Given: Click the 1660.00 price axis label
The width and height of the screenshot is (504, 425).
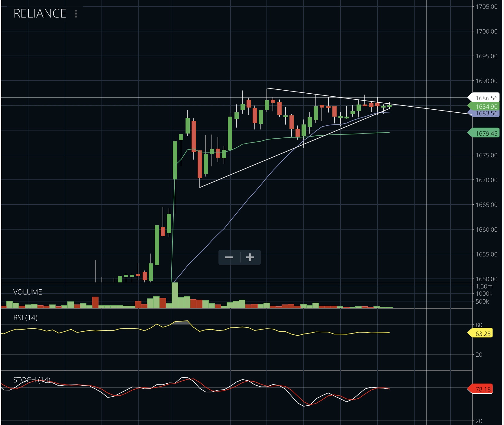Looking at the screenshot, I should (x=486, y=230).
